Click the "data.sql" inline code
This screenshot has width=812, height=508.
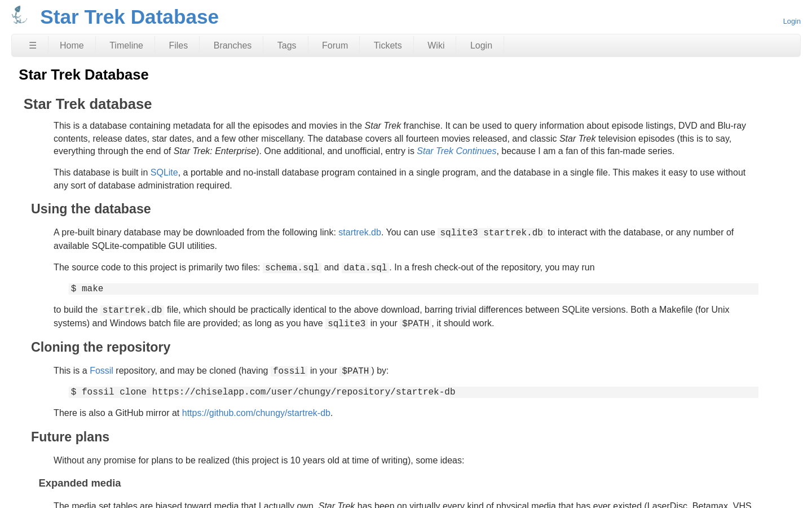pyautogui.click(x=365, y=268)
